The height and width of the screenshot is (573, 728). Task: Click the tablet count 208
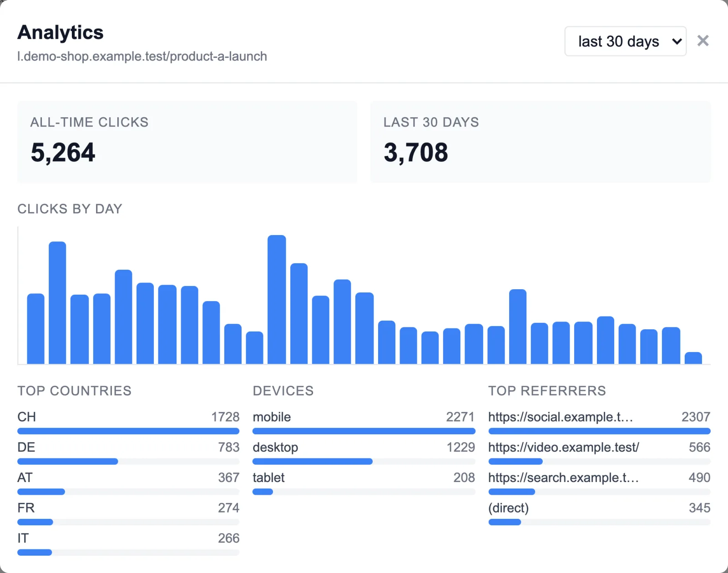(464, 477)
